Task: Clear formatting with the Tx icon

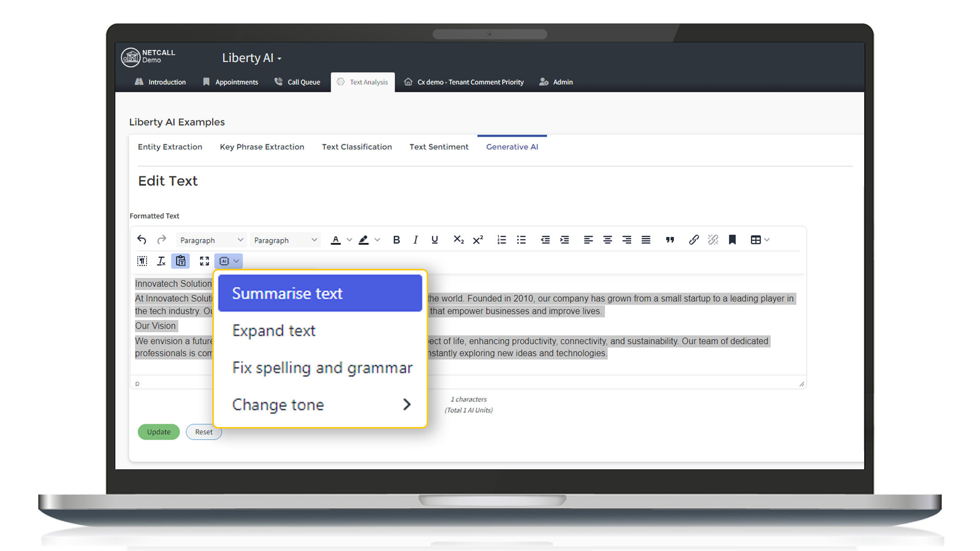Action: tap(161, 261)
